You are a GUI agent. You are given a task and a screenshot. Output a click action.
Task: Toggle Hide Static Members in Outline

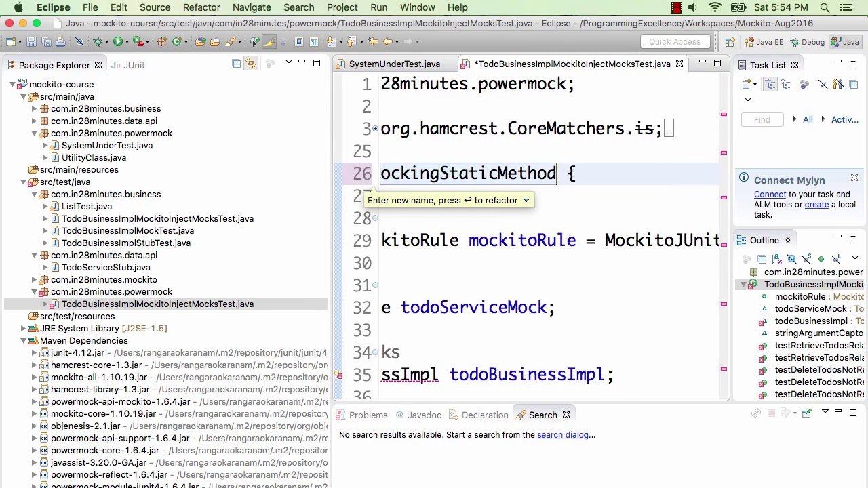(806, 259)
